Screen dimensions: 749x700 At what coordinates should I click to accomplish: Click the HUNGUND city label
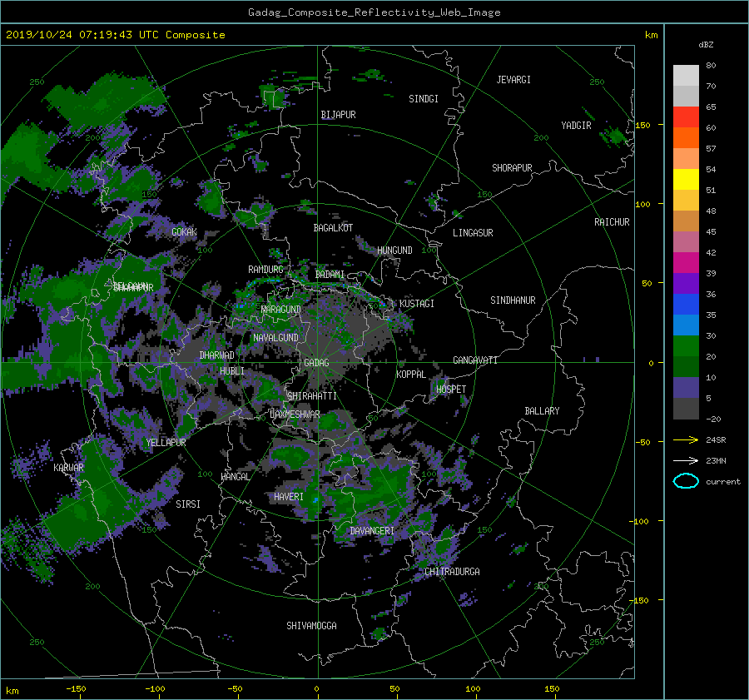coord(394,251)
